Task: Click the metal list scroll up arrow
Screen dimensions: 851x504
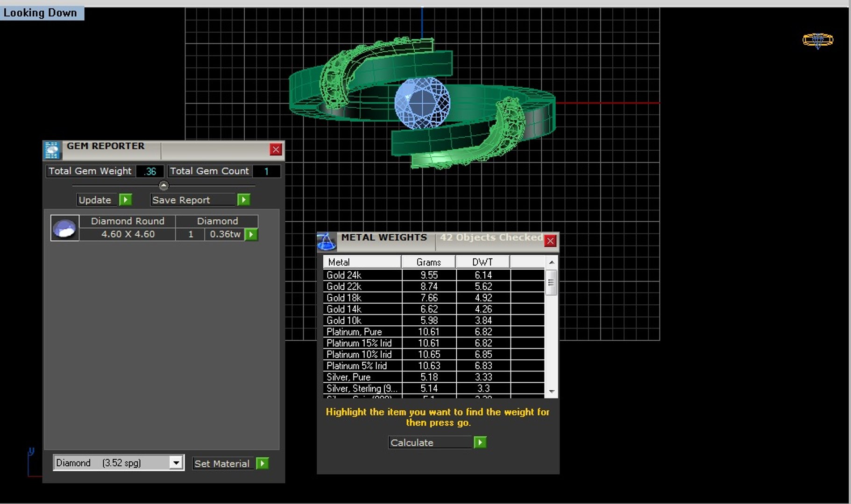Action: tap(552, 262)
